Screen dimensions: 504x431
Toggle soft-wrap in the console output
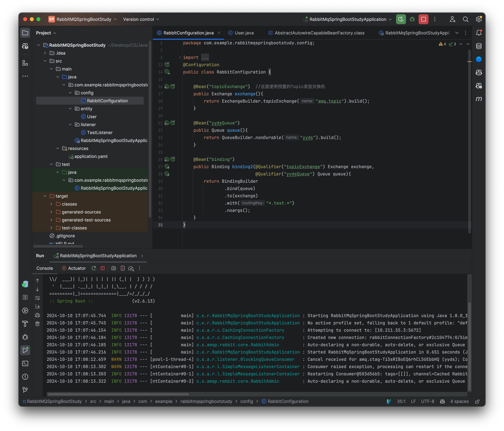(x=38, y=298)
